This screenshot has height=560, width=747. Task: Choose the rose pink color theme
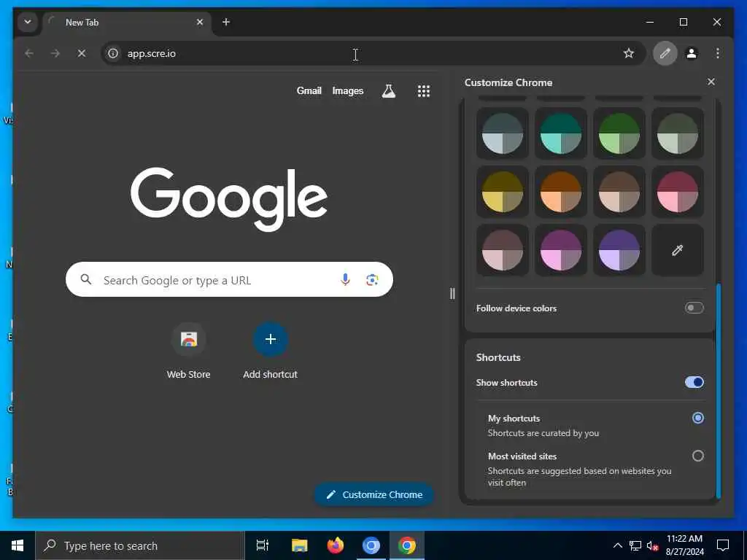(678, 192)
